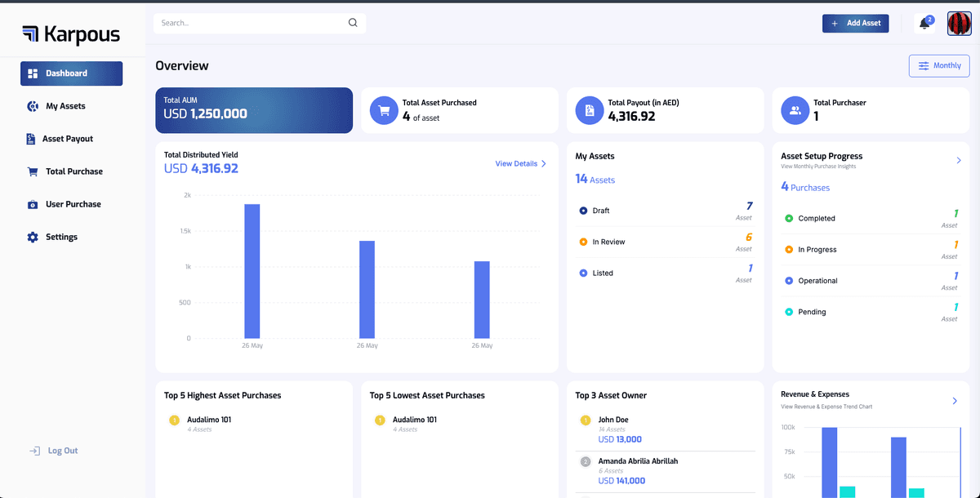
Task: Click the View Details link
Action: pyautogui.click(x=520, y=164)
